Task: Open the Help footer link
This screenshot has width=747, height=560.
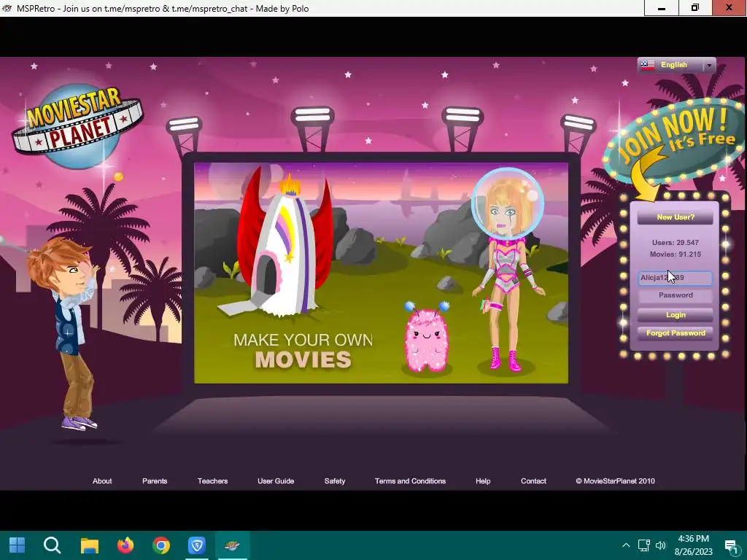Action: [x=483, y=481]
